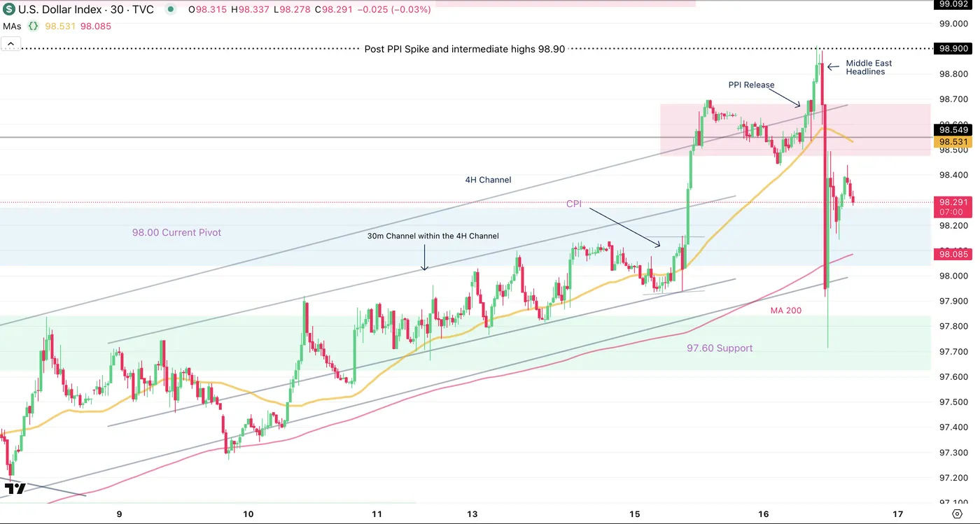Image resolution: width=980 pixels, height=524 pixels.
Task: Select the 'CPI' annotation text
Action: tap(574, 204)
